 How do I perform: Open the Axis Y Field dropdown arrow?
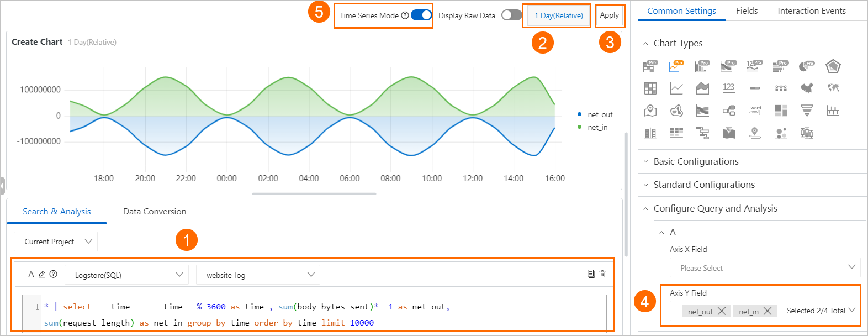(851, 311)
